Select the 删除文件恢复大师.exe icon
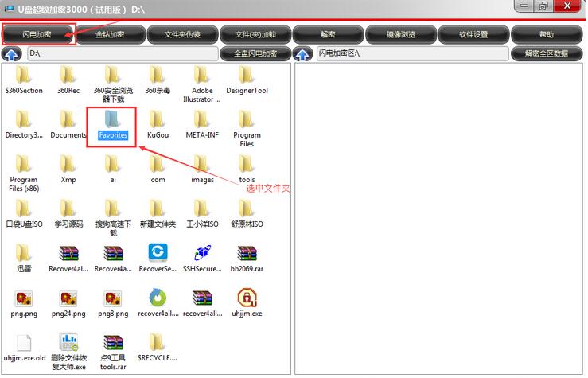This screenshot has width=588, height=378. tap(68, 343)
